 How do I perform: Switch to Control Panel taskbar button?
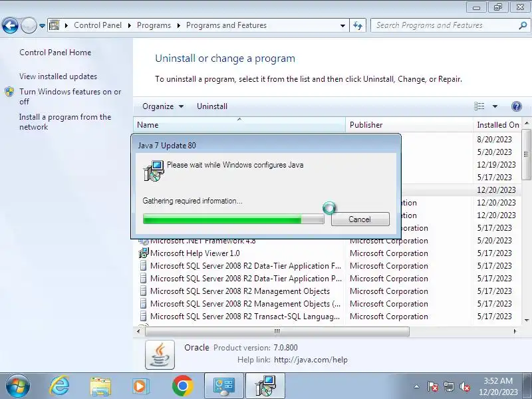(224, 386)
